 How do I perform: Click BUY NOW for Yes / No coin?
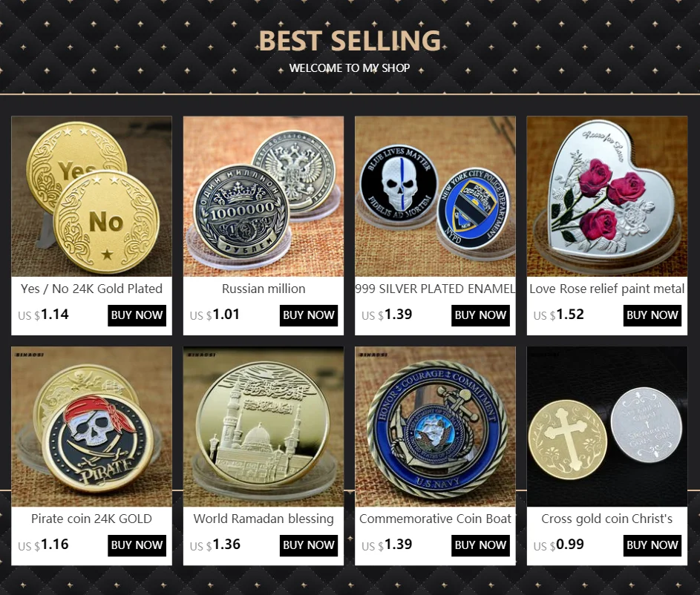click(137, 315)
